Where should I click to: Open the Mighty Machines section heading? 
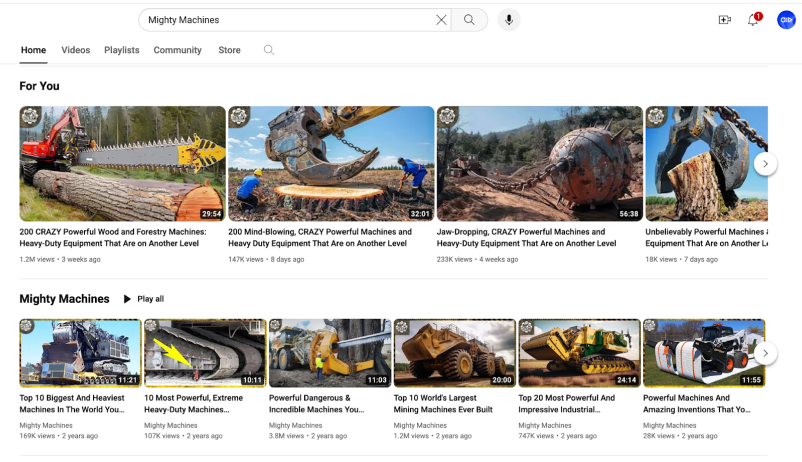64,299
